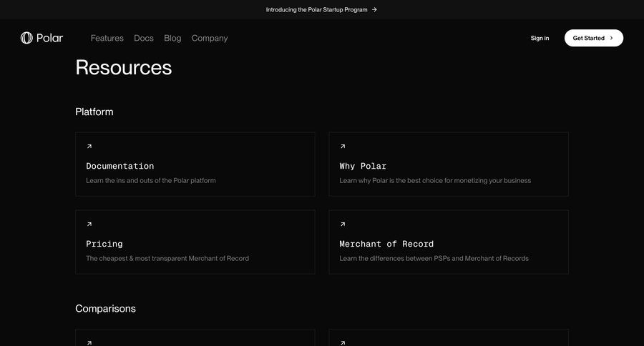This screenshot has width=644, height=346.
Task: Click the Platform section heading
Action: 94,112
